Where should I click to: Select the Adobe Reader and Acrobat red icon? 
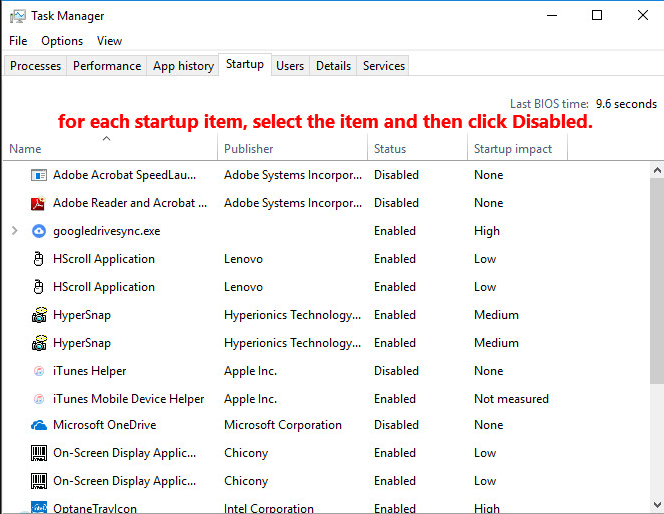39,203
